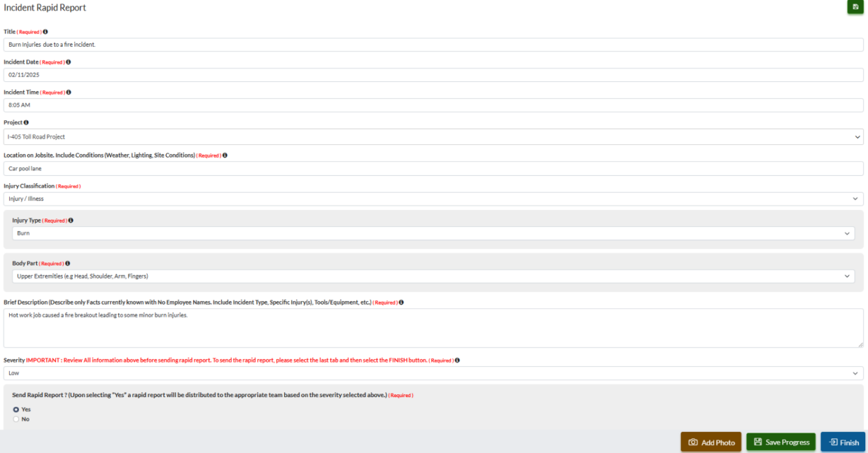Expand the Injury Classification dropdown
868x453 pixels.
point(433,199)
